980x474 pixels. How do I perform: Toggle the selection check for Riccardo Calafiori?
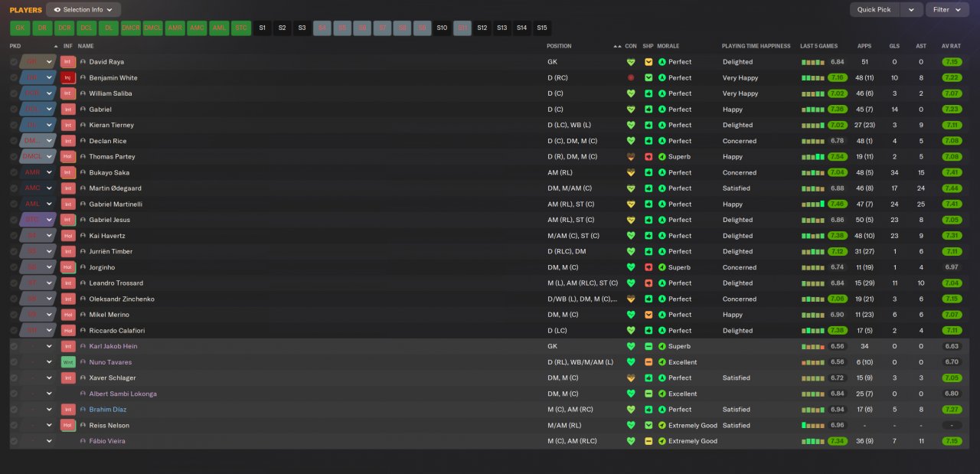click(x=14, y=331)
